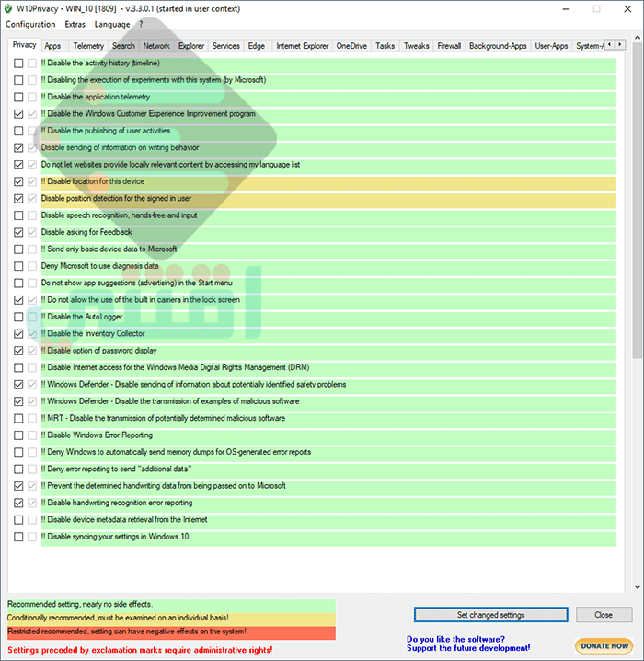Viewport: 644px width, 661px height.
Task: Check 'Disable the publishing of user activities'
Action: [18, 131]
